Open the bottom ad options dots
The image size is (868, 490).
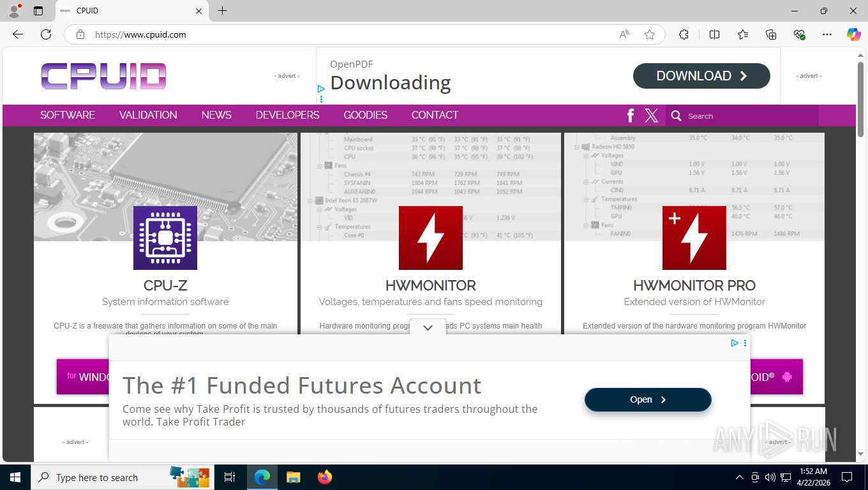(745, 343)
